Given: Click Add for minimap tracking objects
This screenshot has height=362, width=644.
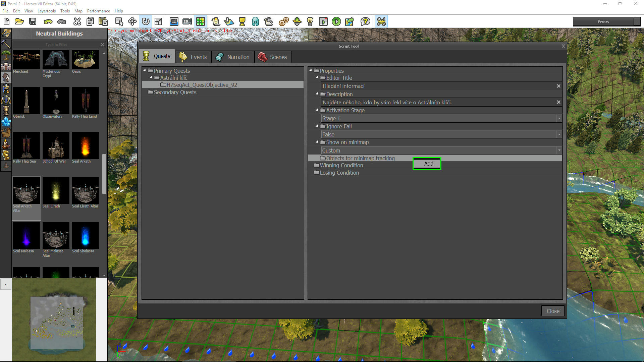Looking at the screenshot, I should coord(427,164).
